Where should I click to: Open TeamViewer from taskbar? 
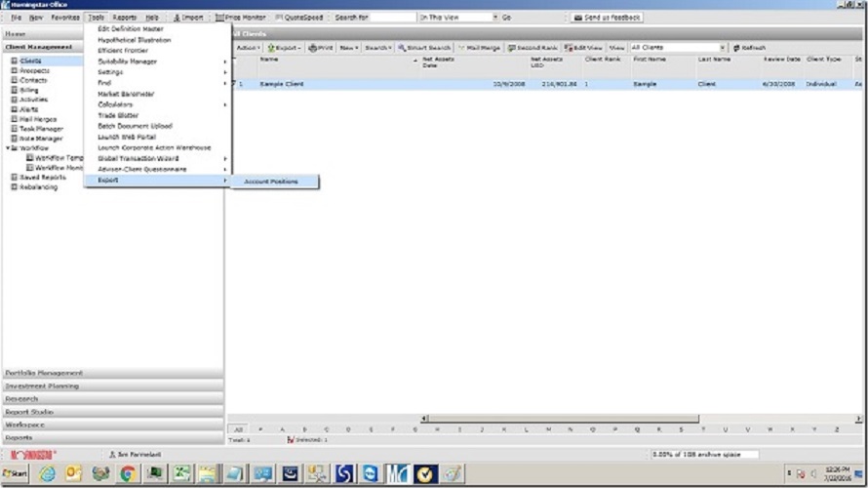point(371,473)
